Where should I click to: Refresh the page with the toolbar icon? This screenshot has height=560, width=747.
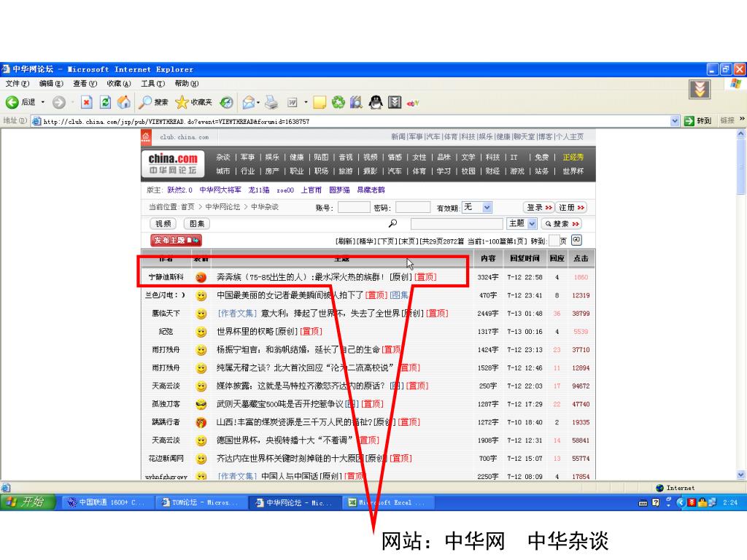coord(105,102)
